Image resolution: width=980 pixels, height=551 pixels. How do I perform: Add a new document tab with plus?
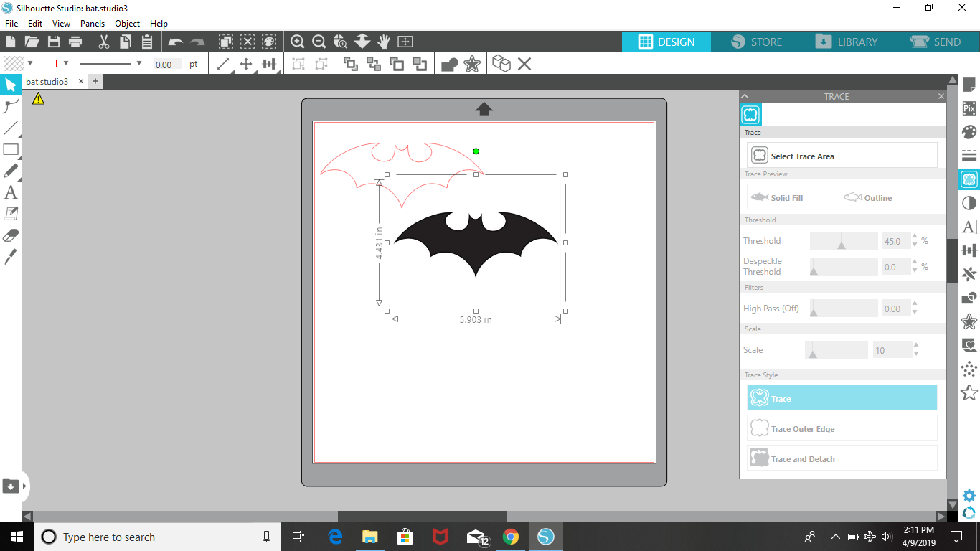click(x=95, y=82)
